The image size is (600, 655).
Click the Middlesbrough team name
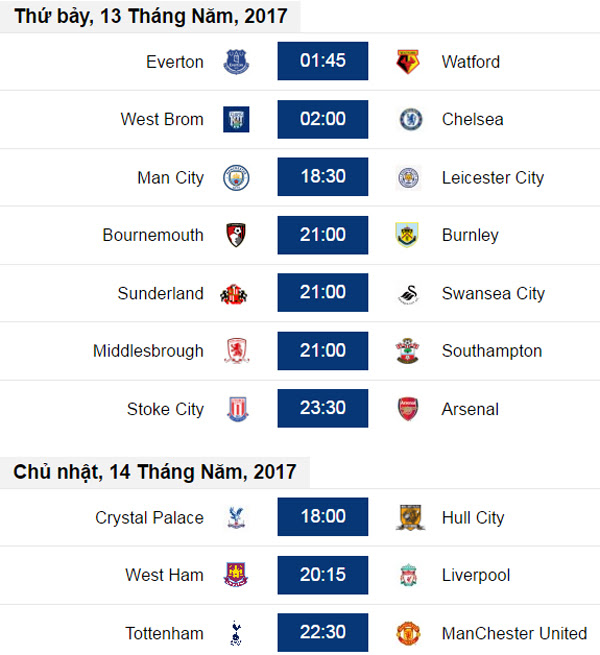point(148,351)
